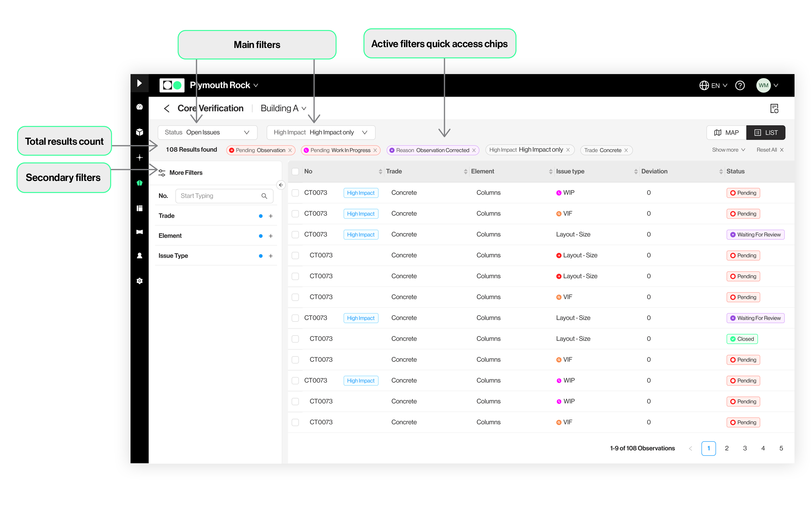Click the 3D cube icon in the sidebar
812x510 pixels.
click(x=139, y=132)
